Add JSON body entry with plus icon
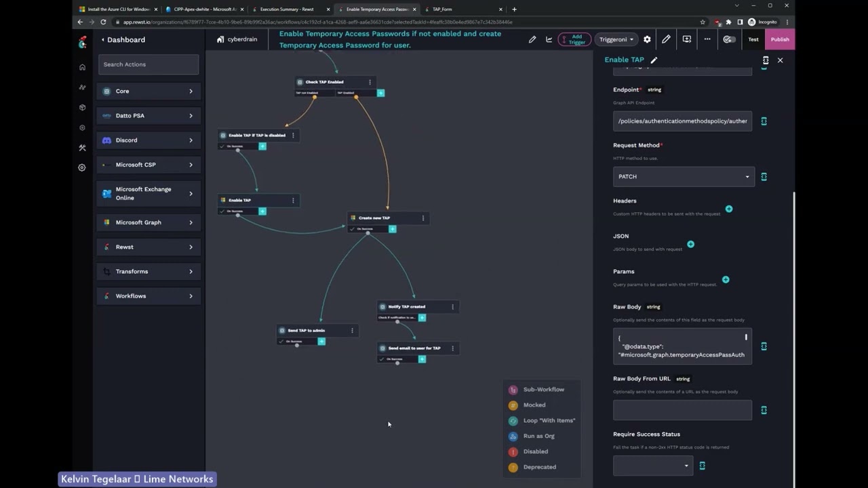 coord(690,244)
